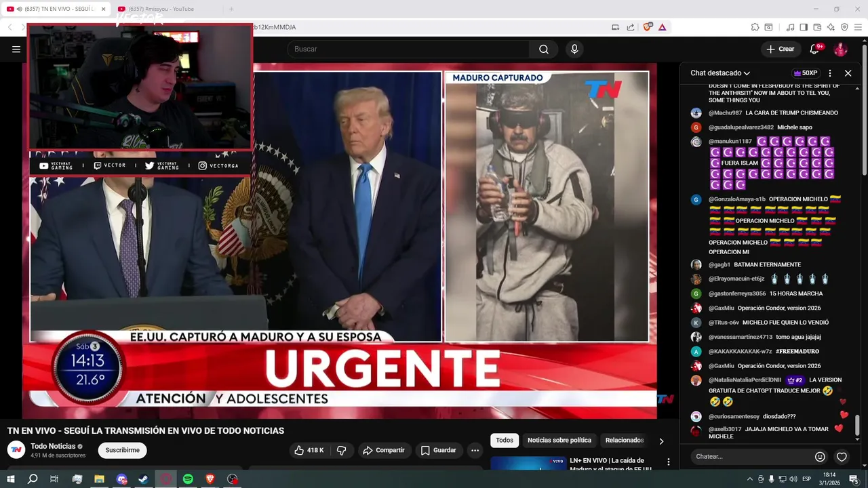The image size is (868, 488).
Task: Open Leo AI sparkle icon
Action: click(x=831, y=27)
